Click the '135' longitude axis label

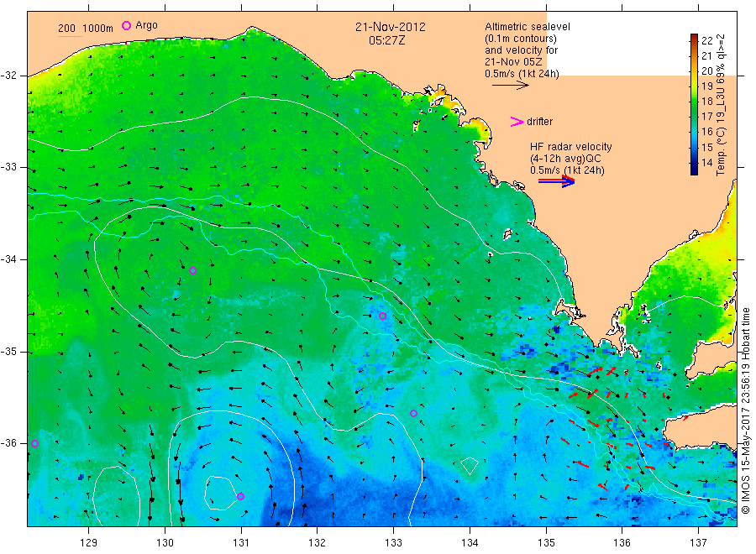pos(546,543)
